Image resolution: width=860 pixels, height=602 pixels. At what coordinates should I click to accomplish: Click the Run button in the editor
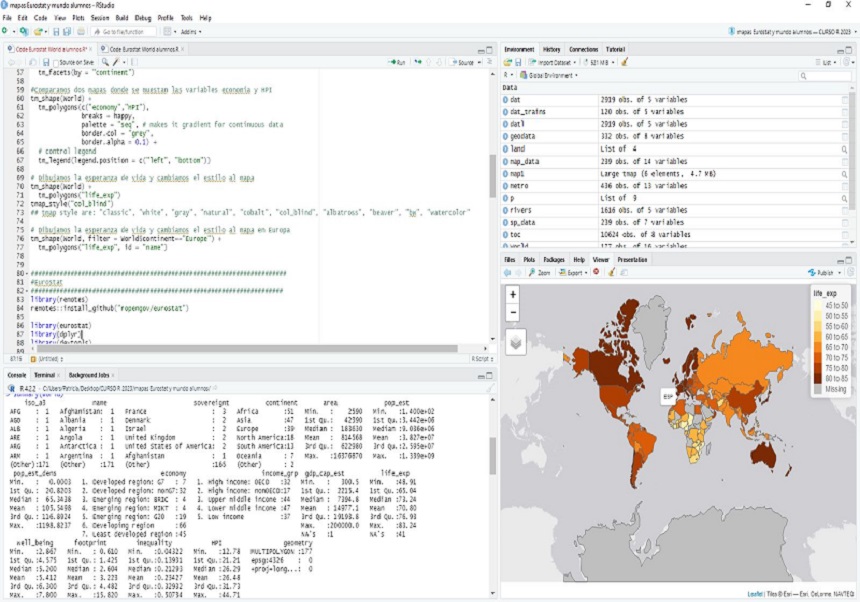[397, 62]
